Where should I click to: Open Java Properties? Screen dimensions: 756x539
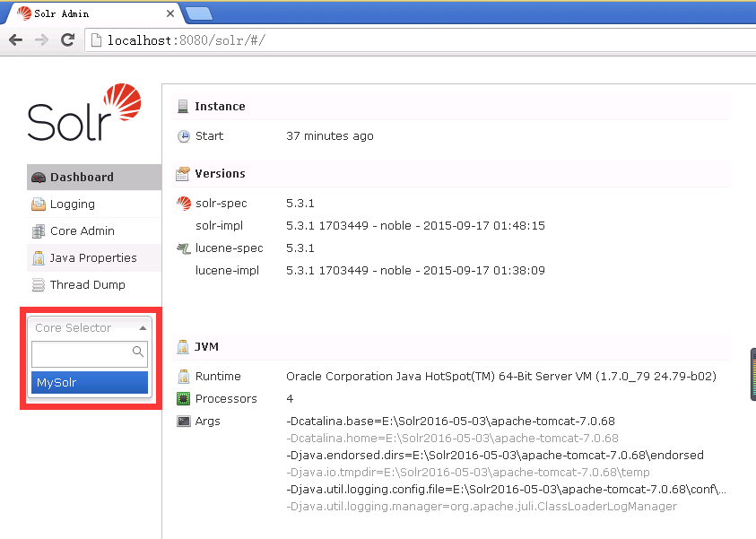(x=94, y=258)
